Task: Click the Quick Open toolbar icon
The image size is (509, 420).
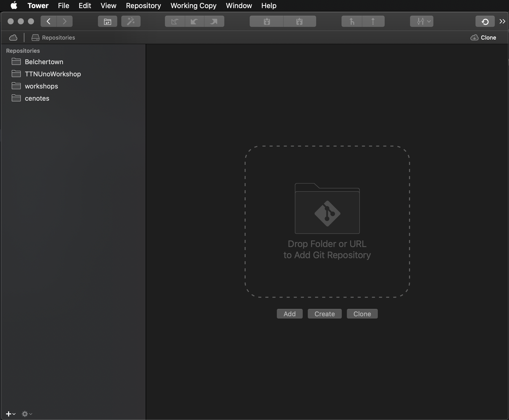Action: click(108, 21)
